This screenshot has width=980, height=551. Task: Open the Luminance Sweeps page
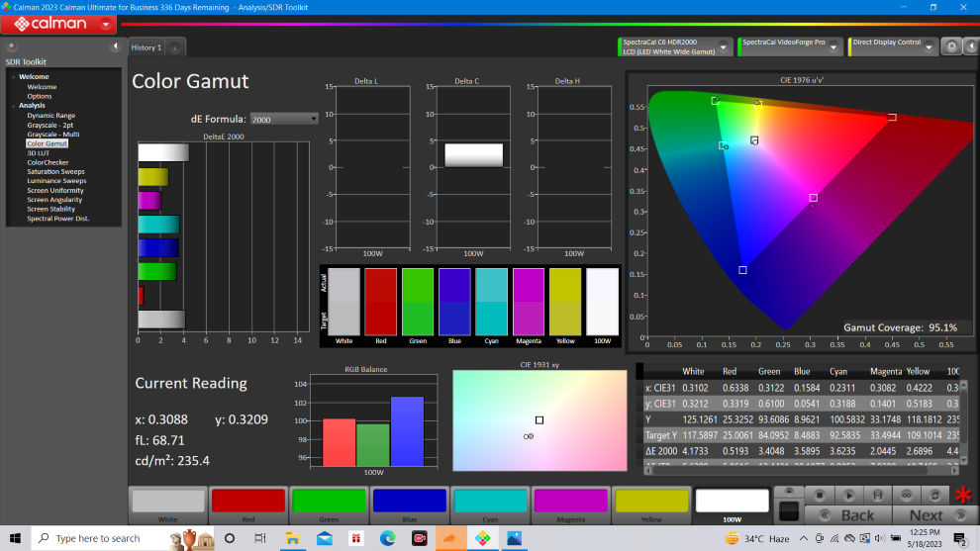point(56,181)
